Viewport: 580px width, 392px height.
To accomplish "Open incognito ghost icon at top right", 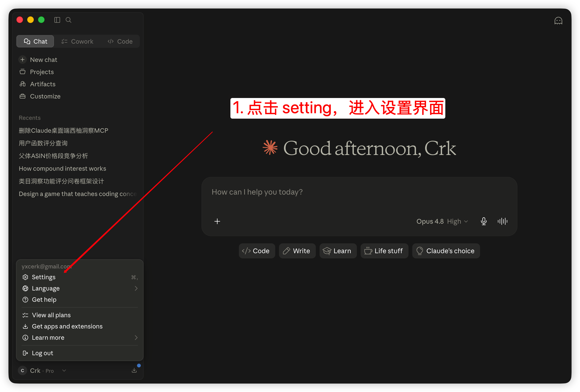I will pyautogui.click(x=558, y=21).
